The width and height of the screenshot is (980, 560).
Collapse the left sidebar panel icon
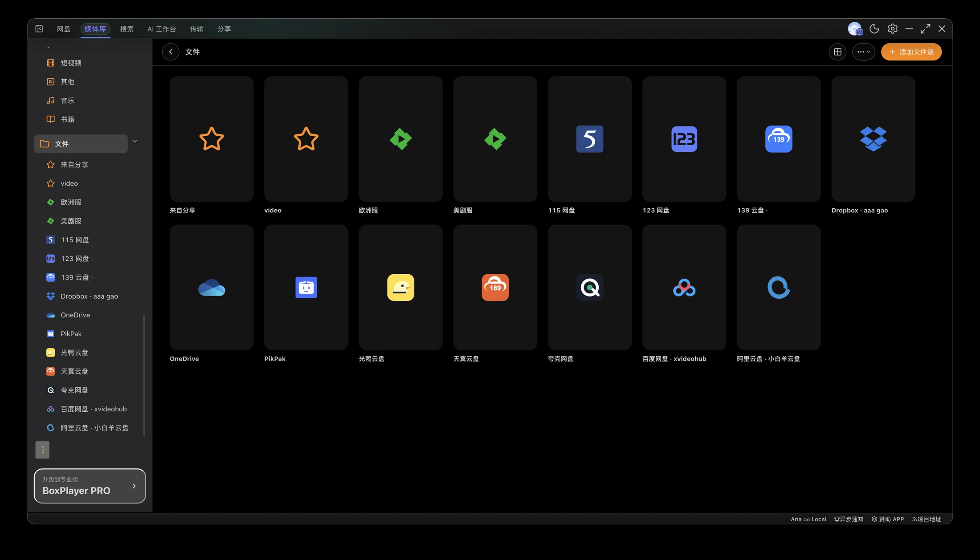click(39, 28)
